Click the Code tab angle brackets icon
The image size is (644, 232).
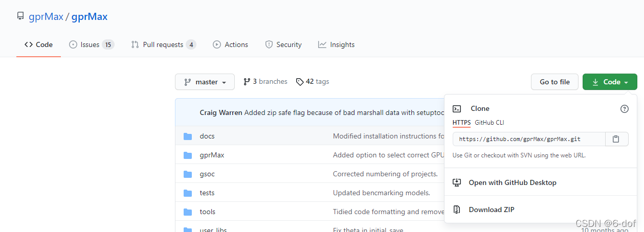coord(29,44)
